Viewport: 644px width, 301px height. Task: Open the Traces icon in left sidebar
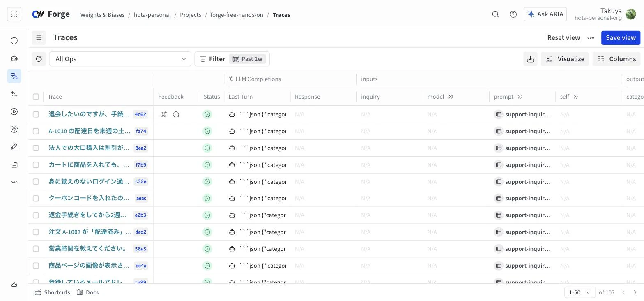14,76
